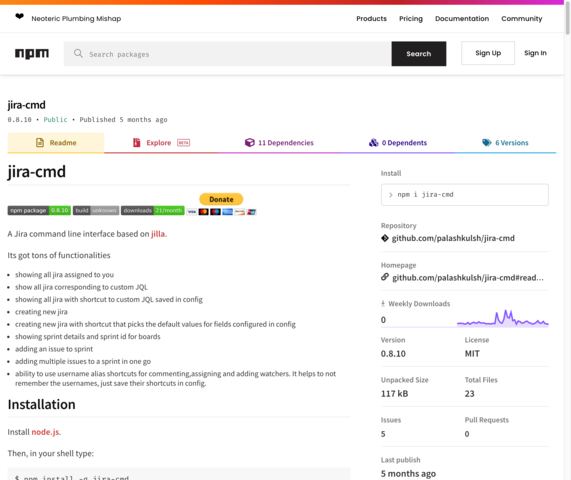The height and width of the screenshot is (480, 571).
Task: Click the Readme tab document icon
Action: 40,142
